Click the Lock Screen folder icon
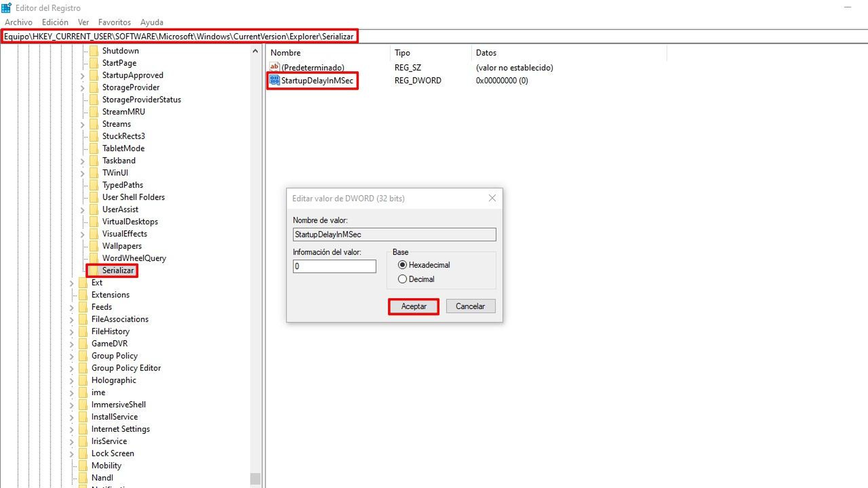Image resolution: width=868 pixels, height=488 pixels. [x=83, y=453]
